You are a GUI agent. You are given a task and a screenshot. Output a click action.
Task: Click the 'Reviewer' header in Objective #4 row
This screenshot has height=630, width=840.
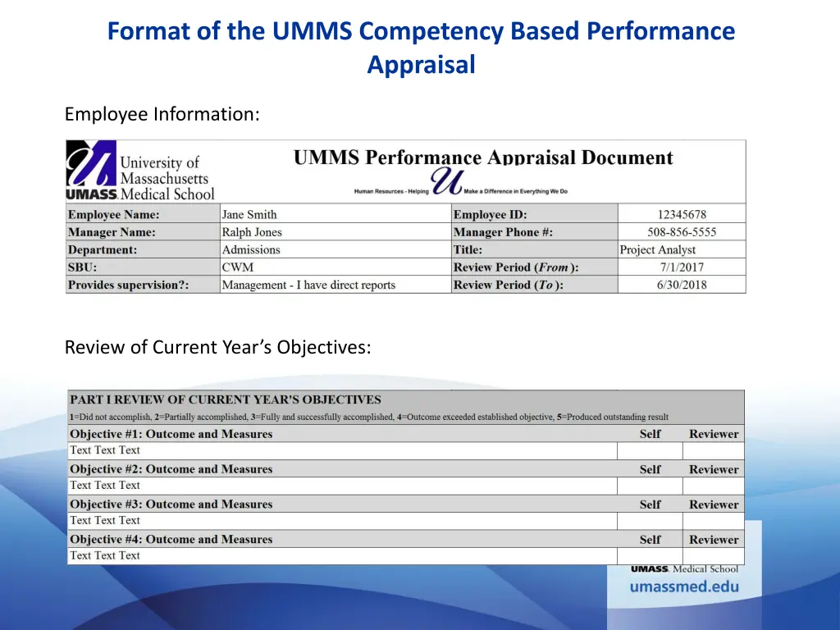point(714,540)
